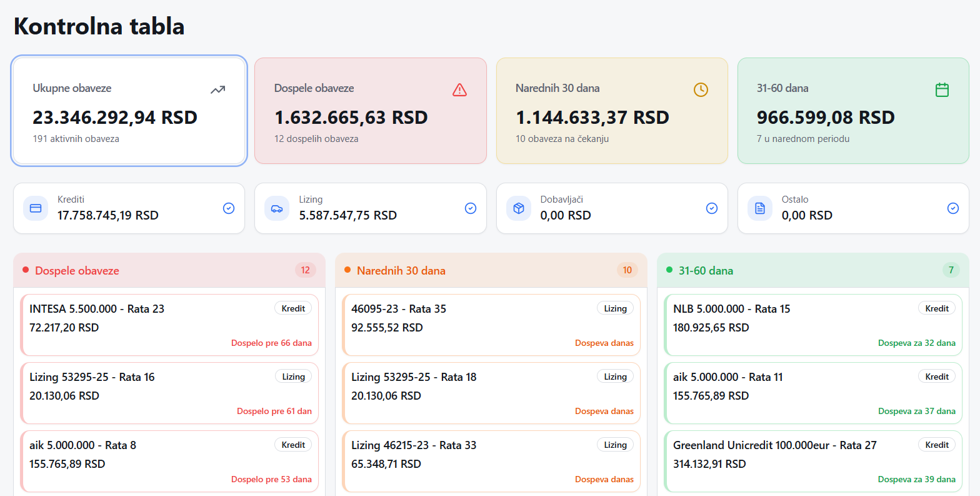The height and width of the screenshot is (496, 980).
Task: Click the trending arrow icon in Ukupne obaveze
Action: click(217, 90)
